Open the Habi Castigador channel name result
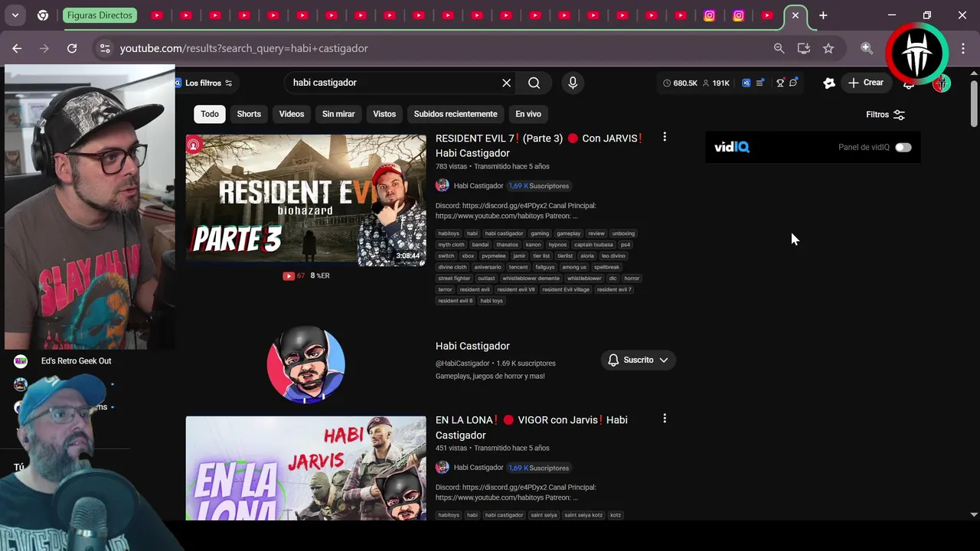 click(x=472, y=346)
